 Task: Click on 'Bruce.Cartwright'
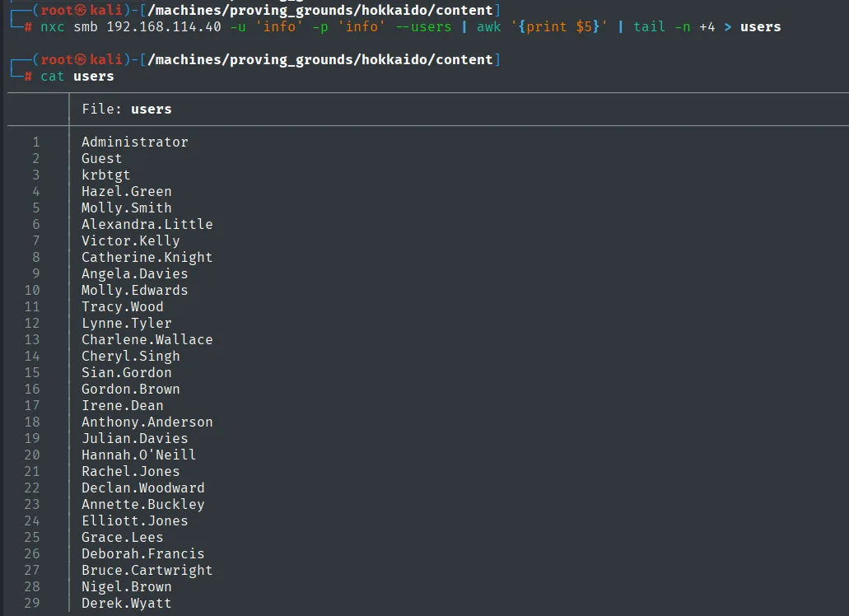[x=147, y=571]
